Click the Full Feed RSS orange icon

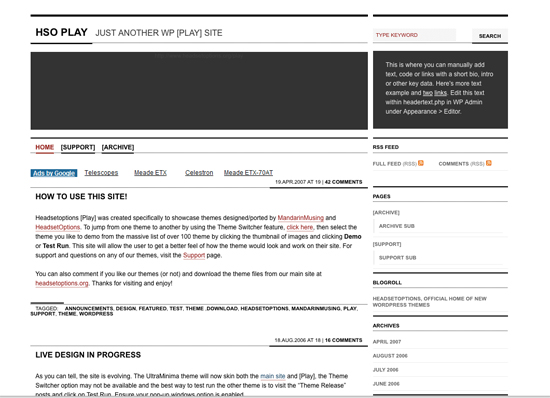coord(421,163)
